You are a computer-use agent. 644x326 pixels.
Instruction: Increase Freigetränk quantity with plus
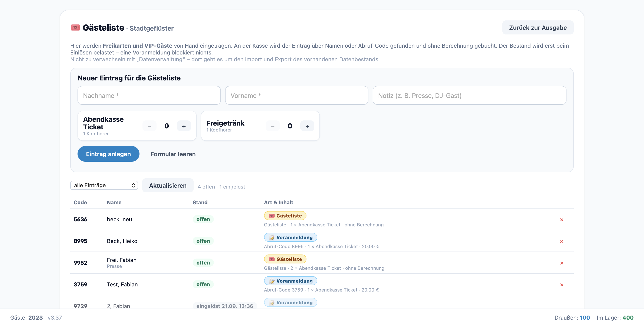pos(307,126)
